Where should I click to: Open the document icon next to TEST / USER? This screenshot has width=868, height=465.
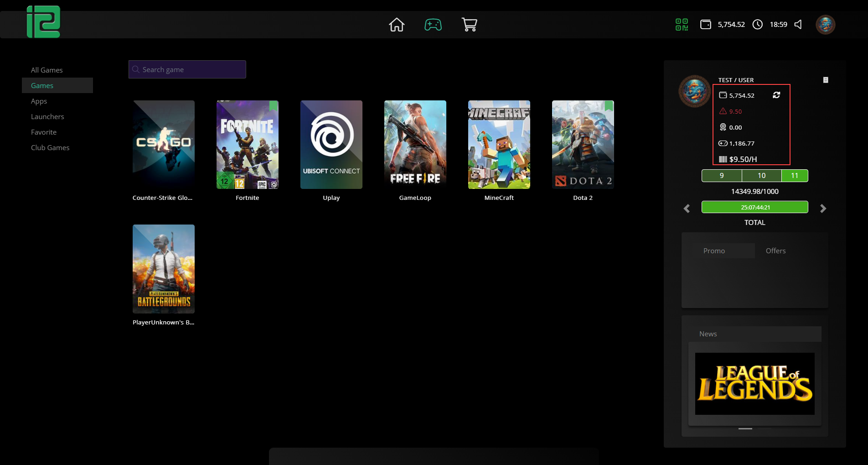pos(826,80)
